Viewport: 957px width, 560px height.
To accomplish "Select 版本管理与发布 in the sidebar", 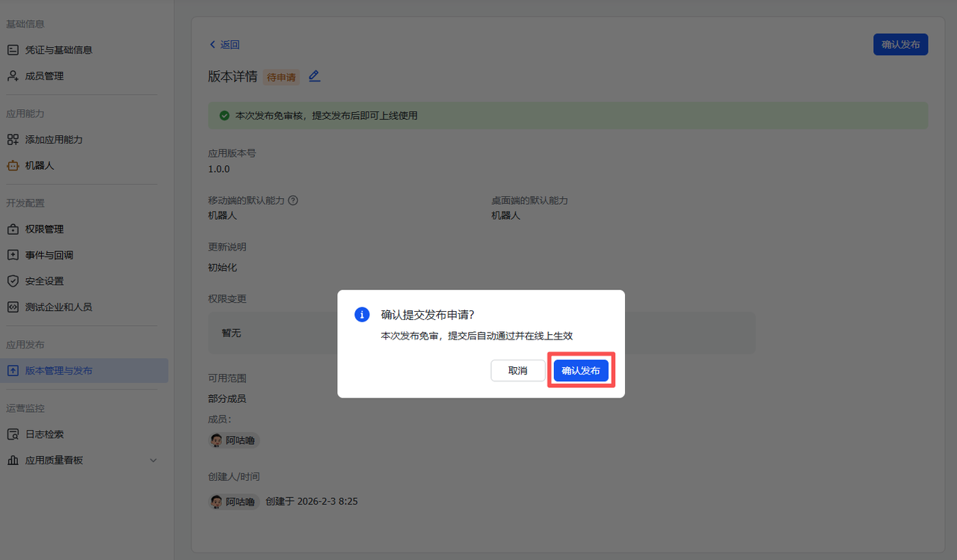I will 59,371.
